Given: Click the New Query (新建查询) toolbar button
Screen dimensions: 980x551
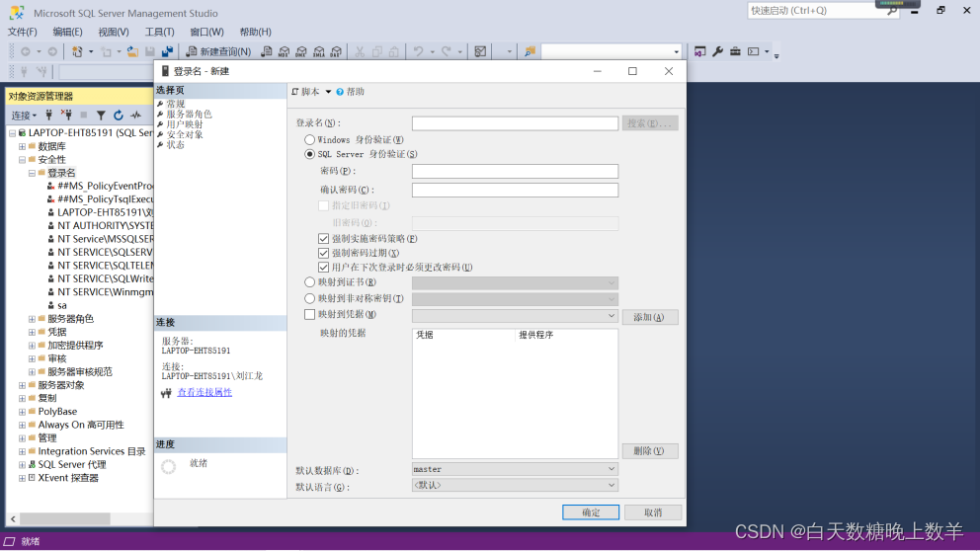Looking at the screenshot, I should pos(218,52).
